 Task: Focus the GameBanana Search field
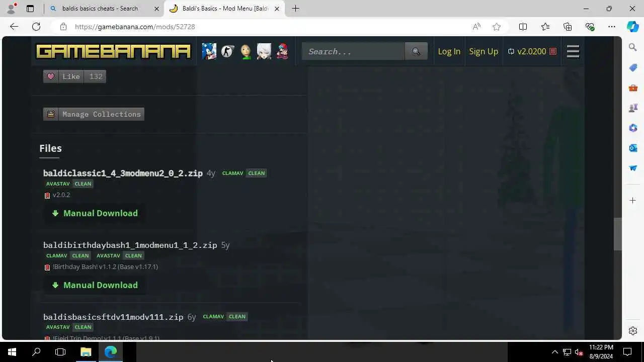[353, 51]
